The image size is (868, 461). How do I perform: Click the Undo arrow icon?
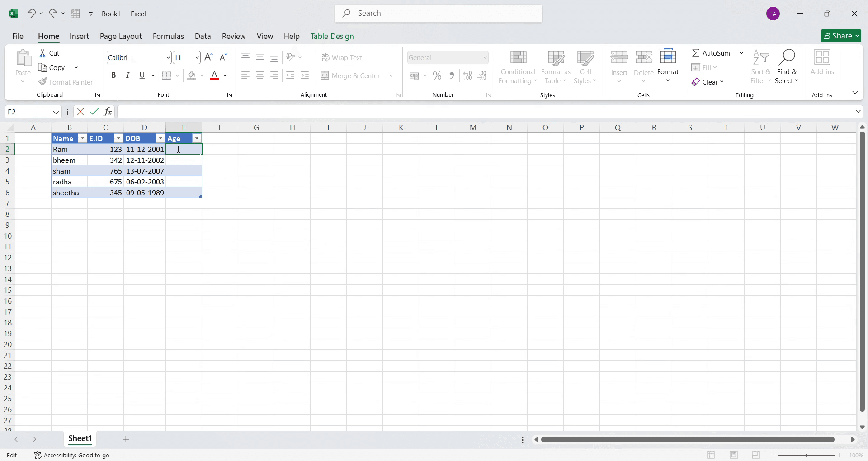[31, 14]
